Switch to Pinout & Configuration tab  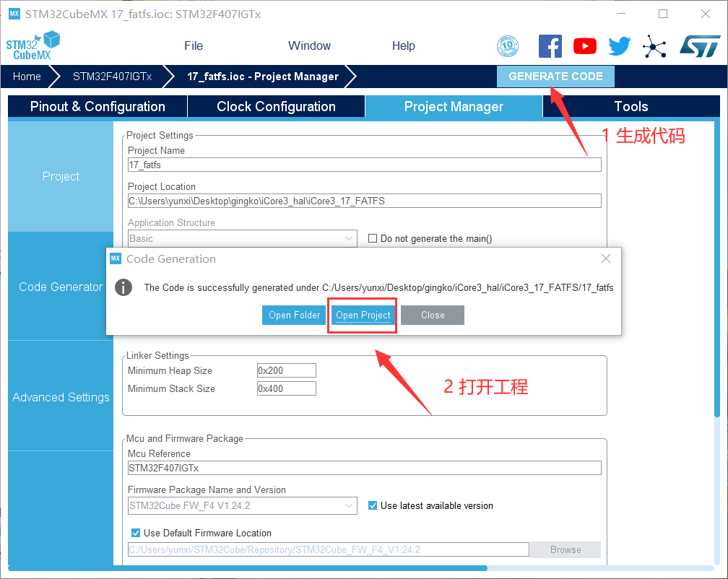point(97,106)
